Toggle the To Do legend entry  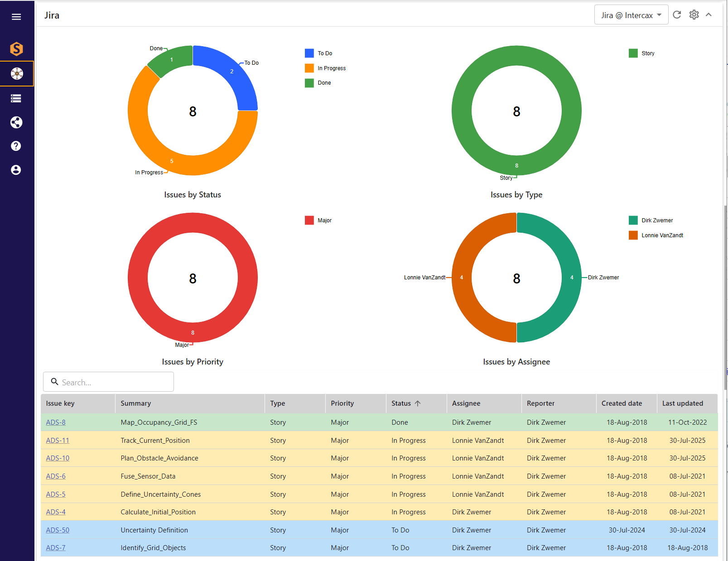[x=319, y=53]
